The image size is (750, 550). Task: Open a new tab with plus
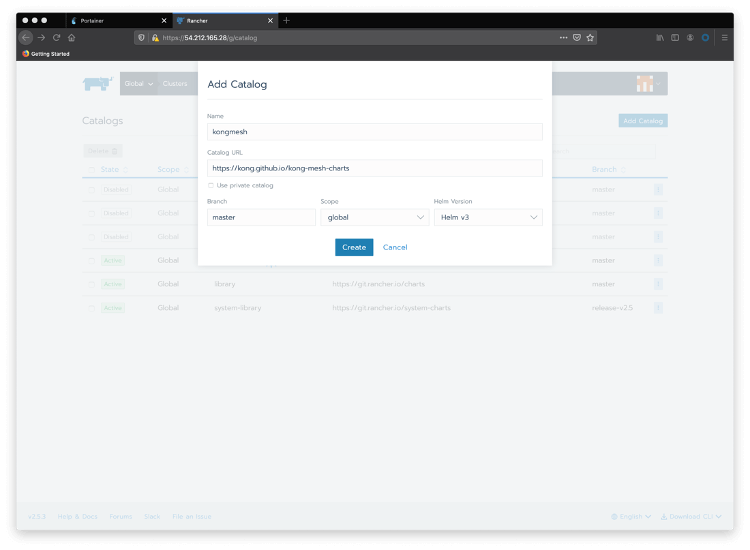[287, 20]
